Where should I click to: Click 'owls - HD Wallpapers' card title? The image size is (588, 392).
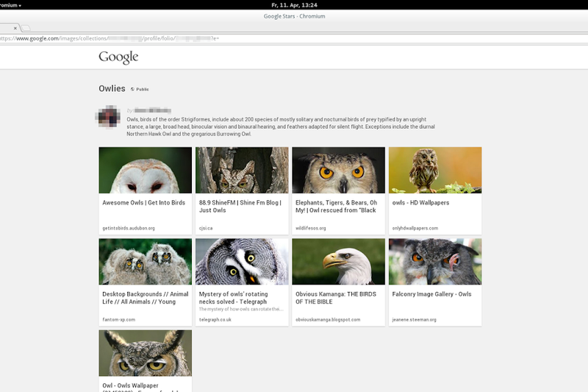point(420,202)
